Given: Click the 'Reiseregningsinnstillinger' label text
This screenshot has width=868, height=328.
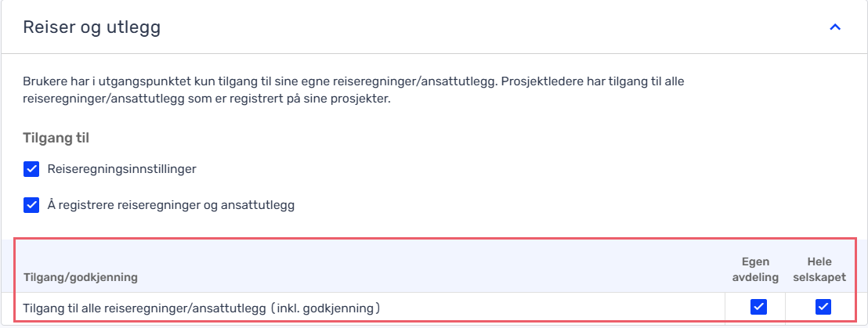Looking at the screenshot, I should coord(122,168).
